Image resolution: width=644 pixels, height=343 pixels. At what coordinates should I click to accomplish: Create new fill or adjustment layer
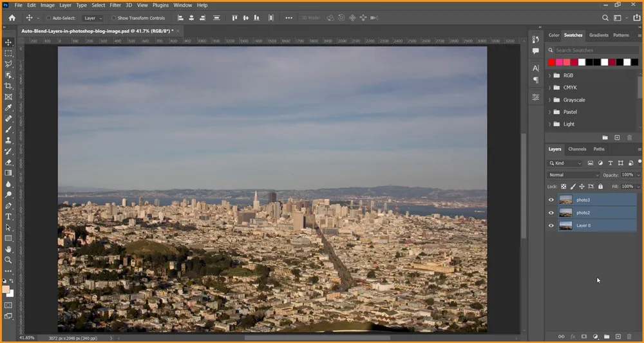(x=596, y=337)
